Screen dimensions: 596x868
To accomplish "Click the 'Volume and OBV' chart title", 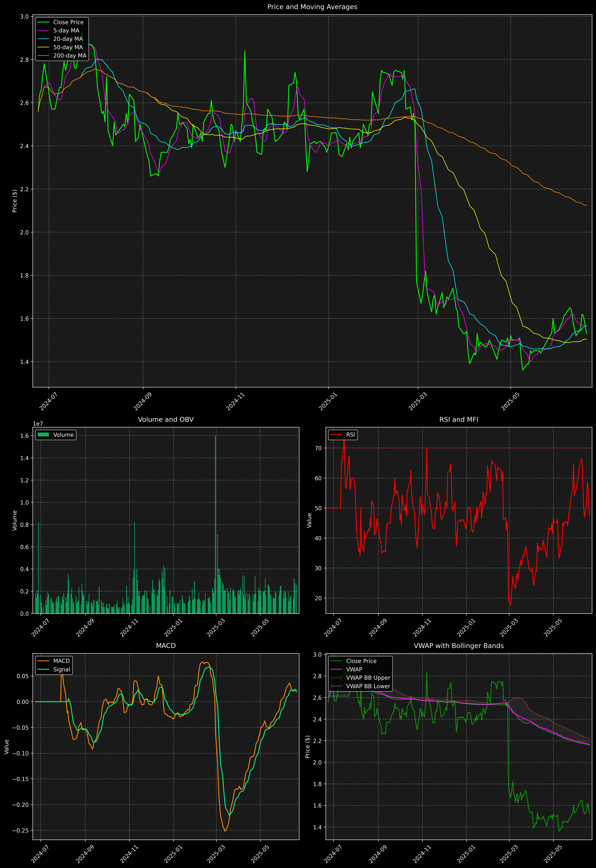I will tap(166, 419).
